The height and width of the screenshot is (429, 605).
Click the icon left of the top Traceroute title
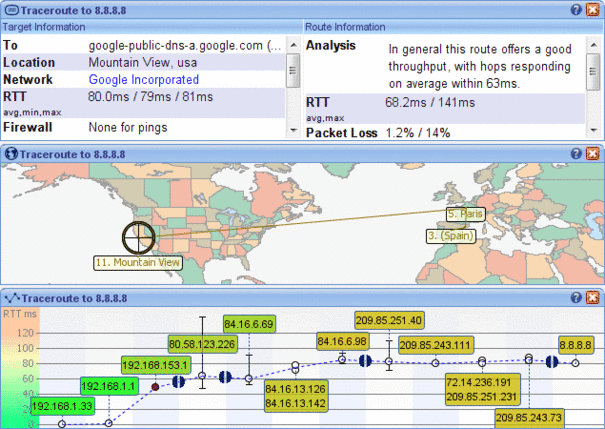coord(12,10)
